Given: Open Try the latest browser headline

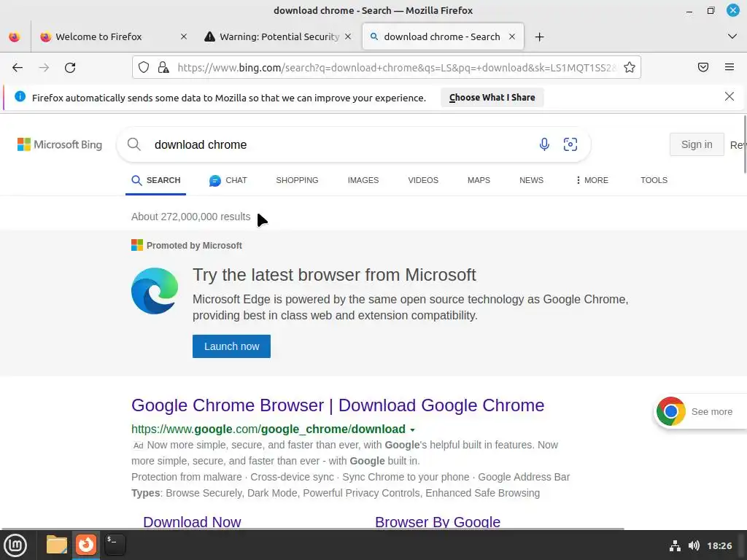Looking at the screenshot, I should pyautogui.click(x=334, y=275).
